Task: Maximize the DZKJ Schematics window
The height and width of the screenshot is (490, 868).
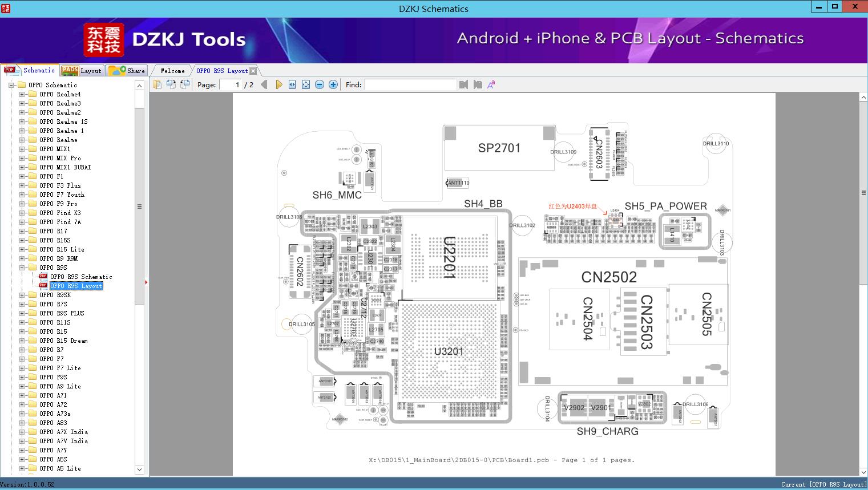Action: pos(834,7)
